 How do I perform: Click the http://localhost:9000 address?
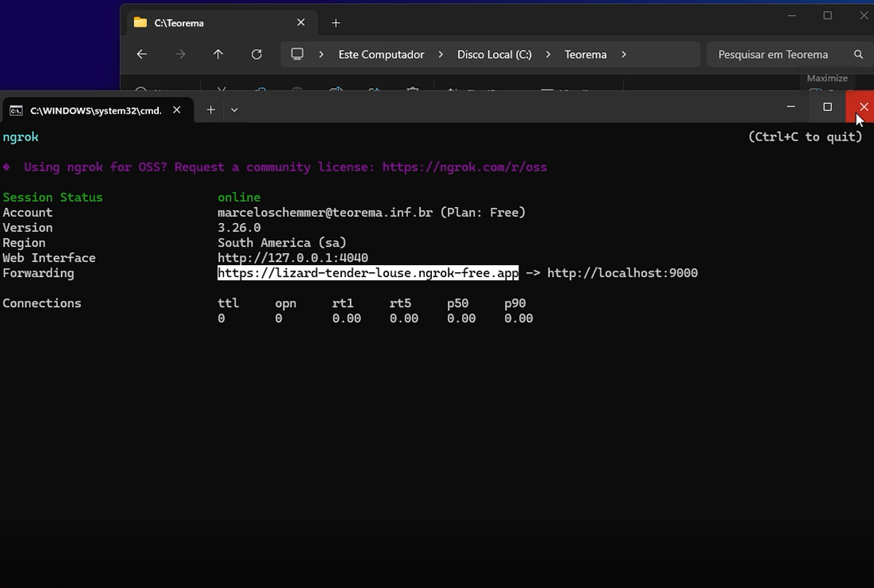622,273
